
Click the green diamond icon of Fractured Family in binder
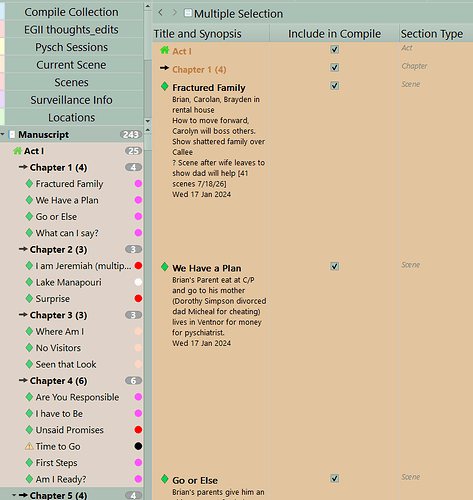point(29,183)
